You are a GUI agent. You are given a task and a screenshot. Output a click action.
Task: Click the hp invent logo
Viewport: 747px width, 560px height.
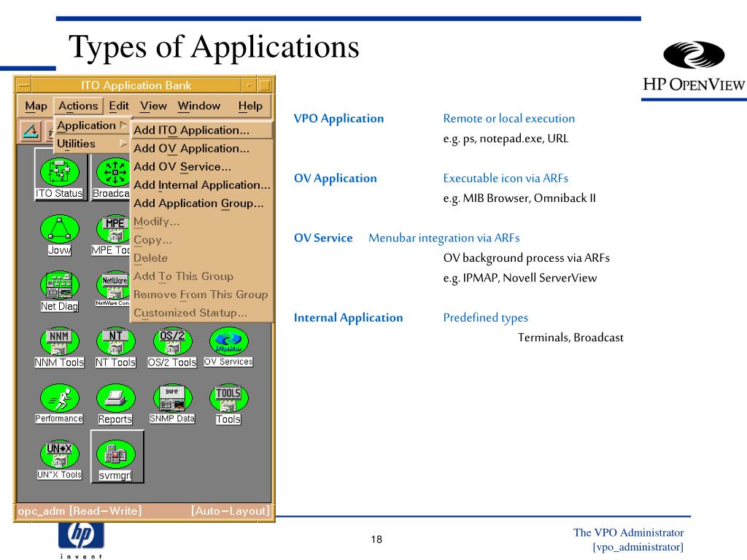point(82,540)
